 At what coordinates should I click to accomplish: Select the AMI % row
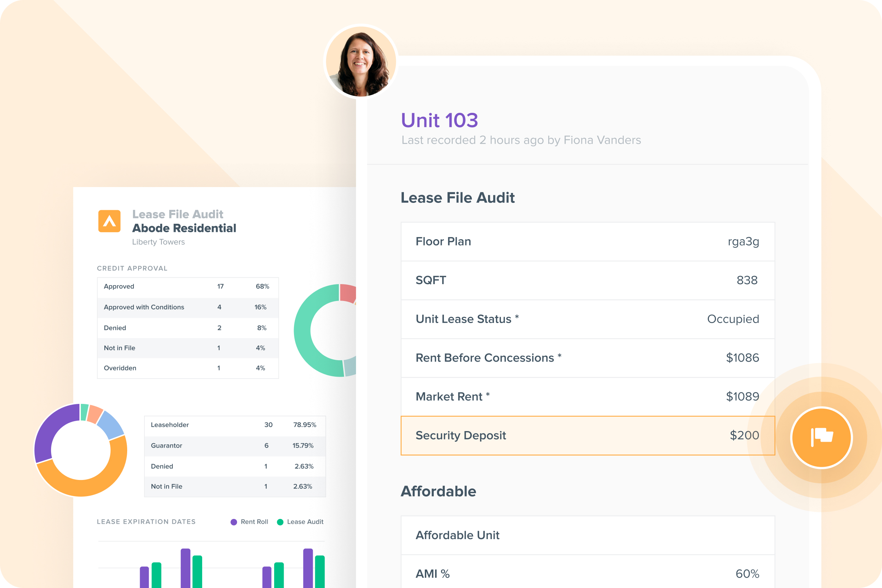(587, 573)
